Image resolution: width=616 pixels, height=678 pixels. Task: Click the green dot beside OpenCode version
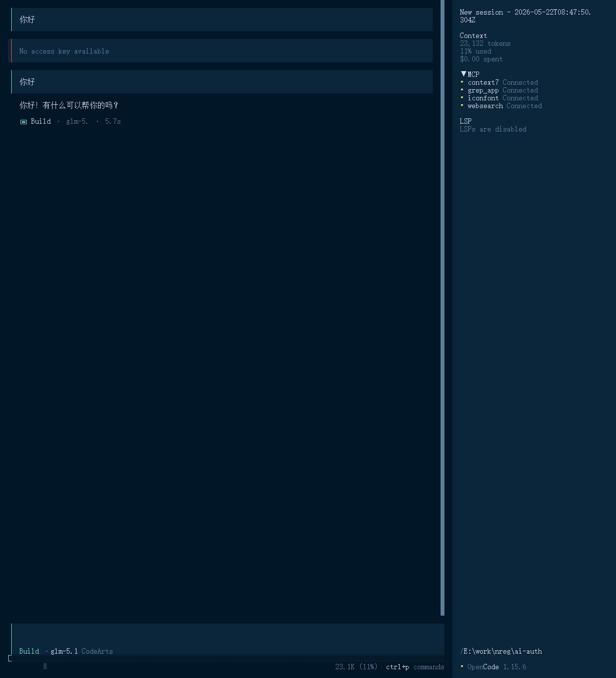(462, 666)
